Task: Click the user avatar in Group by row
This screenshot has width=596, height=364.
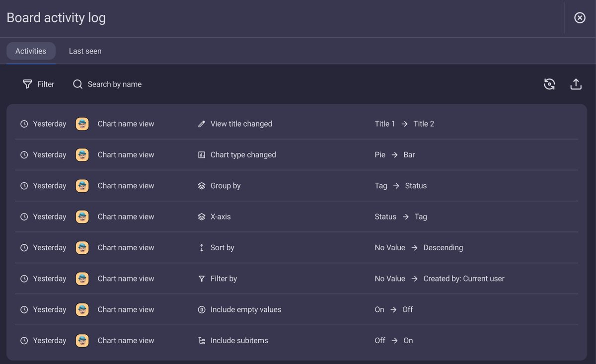Action: (82, 186)
